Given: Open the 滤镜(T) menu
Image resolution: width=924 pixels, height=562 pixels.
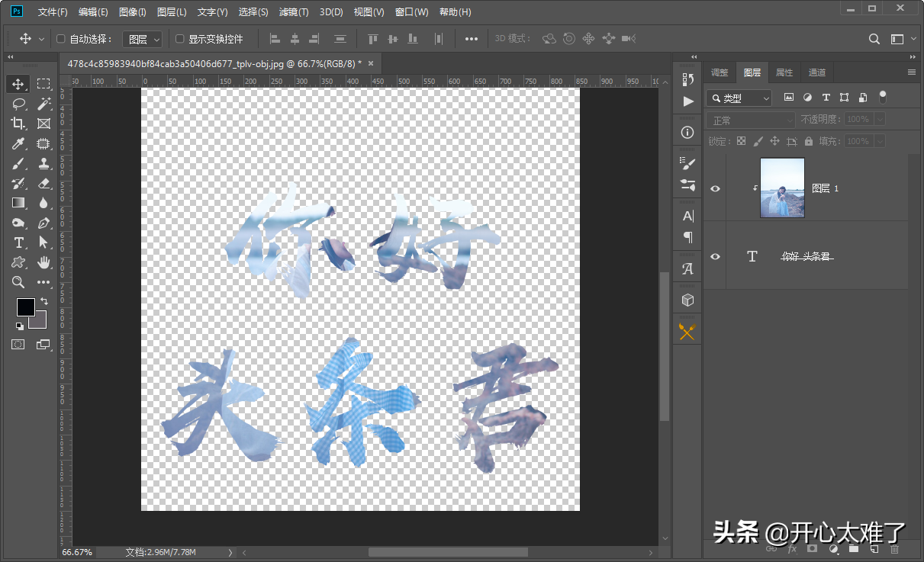Looking at the screenshot, I should pos(294,12).
